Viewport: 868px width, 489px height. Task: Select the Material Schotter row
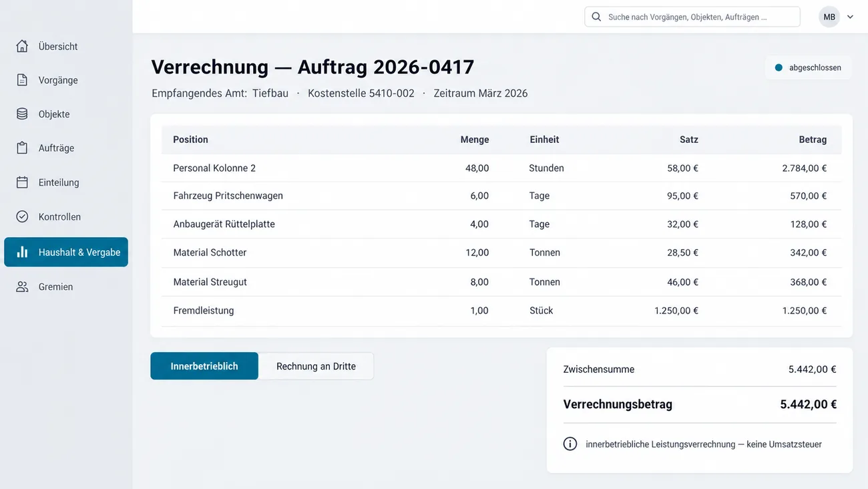tap(501, 253)
